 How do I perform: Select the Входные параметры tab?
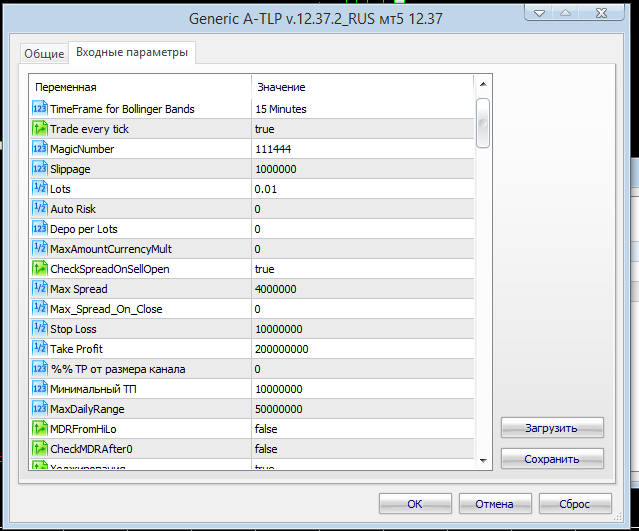pyautogui.click(x=132, y=52)
